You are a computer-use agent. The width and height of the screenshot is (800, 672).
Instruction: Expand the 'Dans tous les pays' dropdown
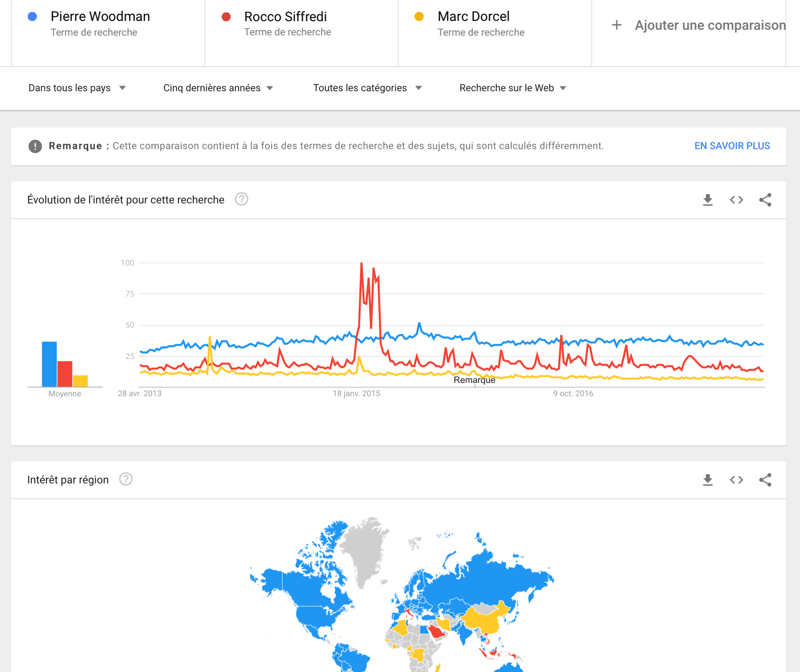pyautogui.click(x=77, y=88)
